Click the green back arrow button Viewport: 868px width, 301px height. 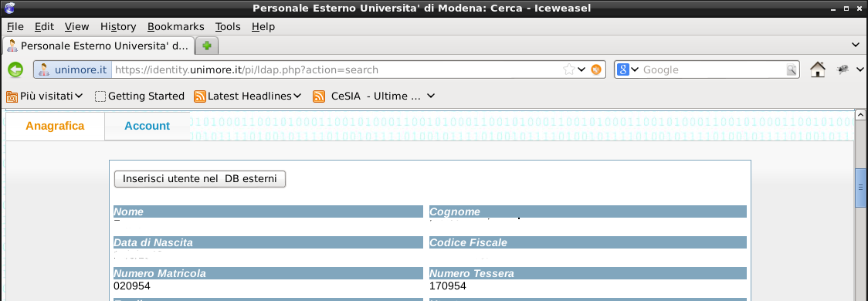15,69
